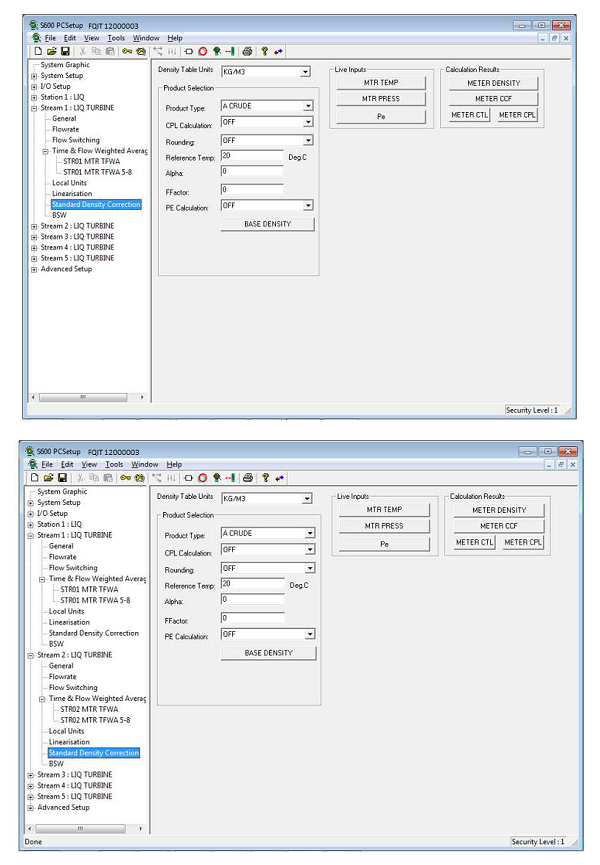Expand I/O Setup node in bottom window tree
This screenshot has width=600, height=865.
click(x=31, y=514)
